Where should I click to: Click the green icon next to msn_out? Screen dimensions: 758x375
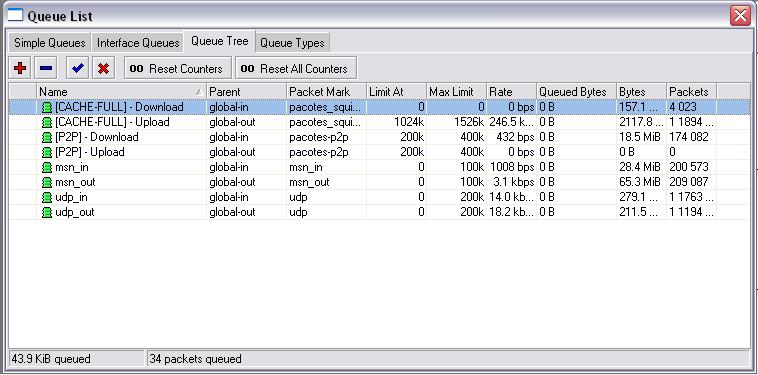[47, 182]
